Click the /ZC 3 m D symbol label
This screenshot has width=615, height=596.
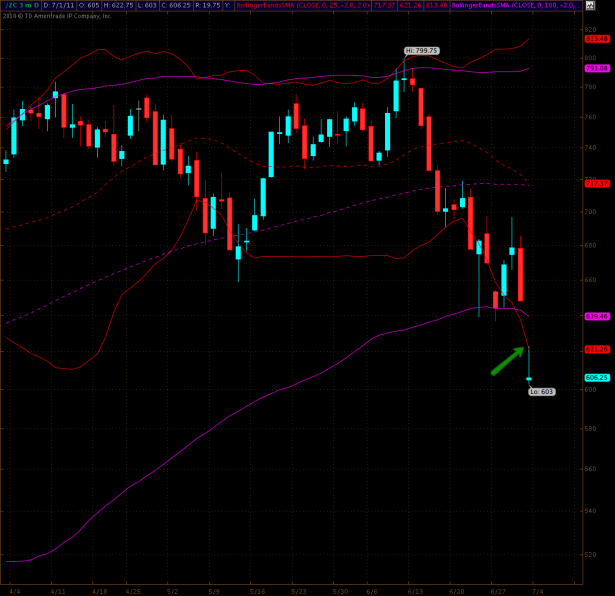tap(21, 5)
